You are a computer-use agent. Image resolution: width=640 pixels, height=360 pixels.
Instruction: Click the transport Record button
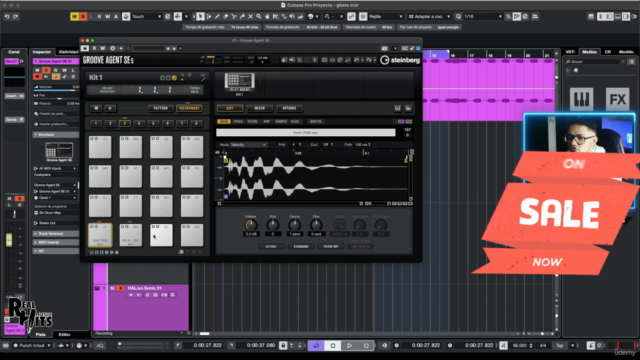[x=366, y=346]
